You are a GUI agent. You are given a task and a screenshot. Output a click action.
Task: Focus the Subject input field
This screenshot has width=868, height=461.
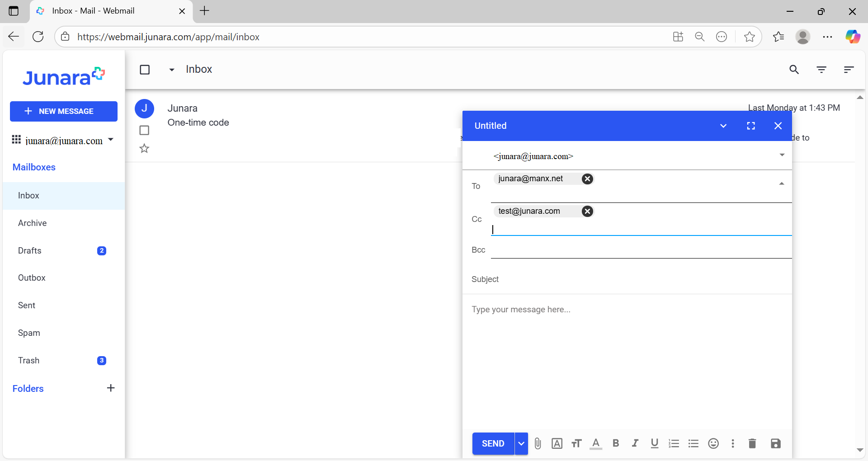pyautogui.click(x=627, y=279)
